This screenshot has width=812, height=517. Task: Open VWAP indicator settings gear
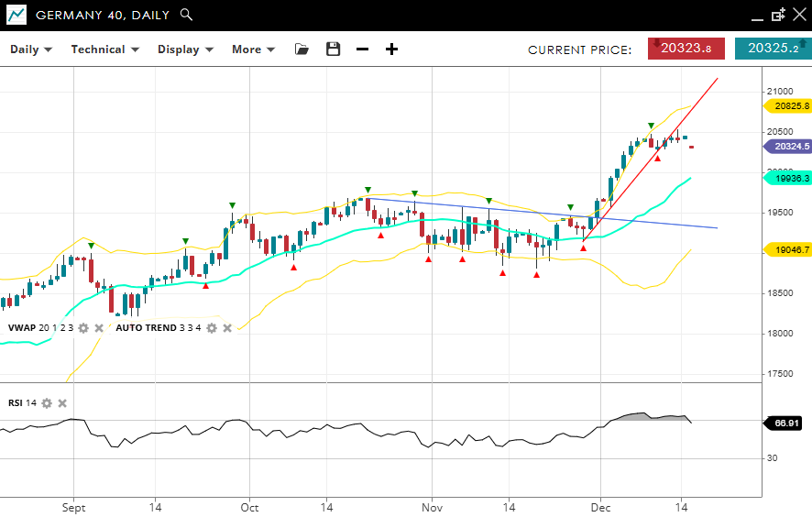[83, 328]
